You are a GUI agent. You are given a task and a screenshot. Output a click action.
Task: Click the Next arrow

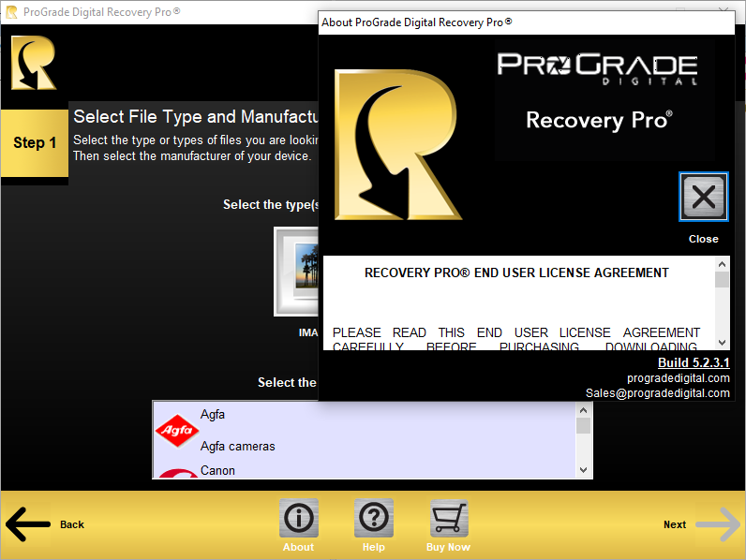pyautogui.click(x=718, y=524)
